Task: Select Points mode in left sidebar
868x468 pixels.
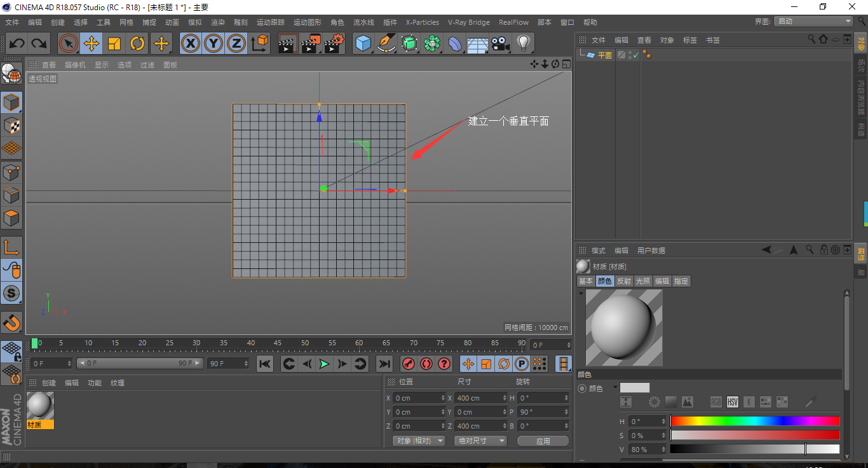Action: click(11, 172)
